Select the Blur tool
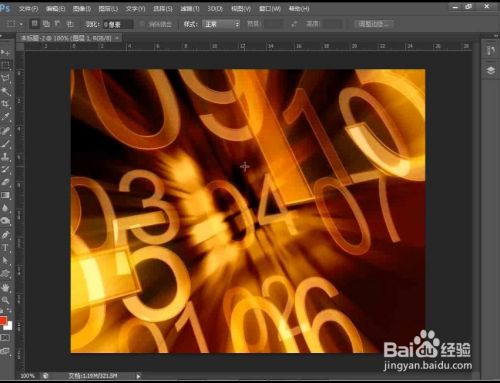The height and width of the screenshot is (383, 500). (5, 208)
